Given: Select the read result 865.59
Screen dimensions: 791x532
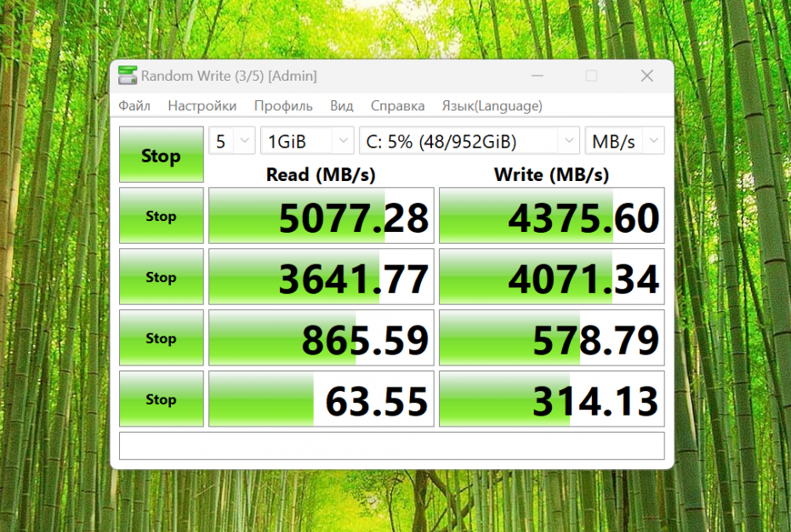Looking at the screenshot, I should pos(322,338).
